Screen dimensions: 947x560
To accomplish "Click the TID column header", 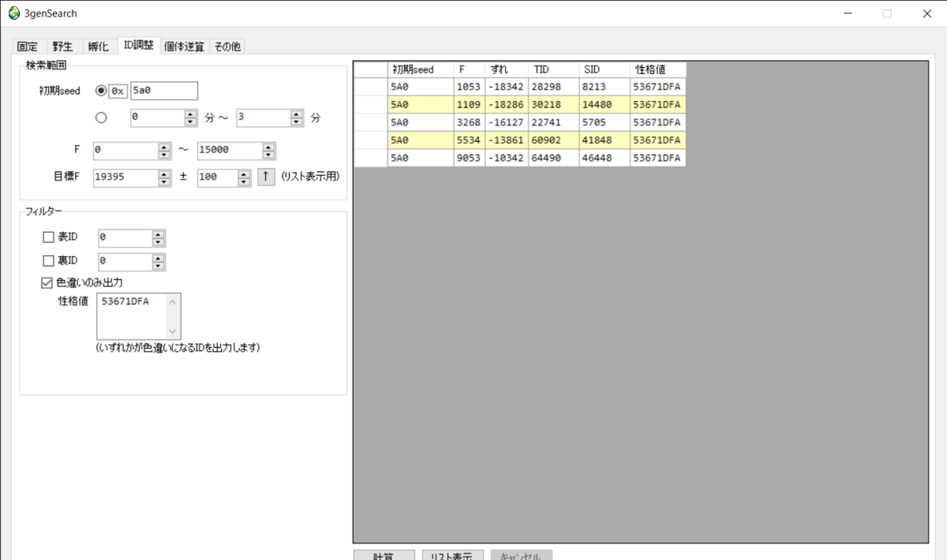I will (x=553, y=69).
